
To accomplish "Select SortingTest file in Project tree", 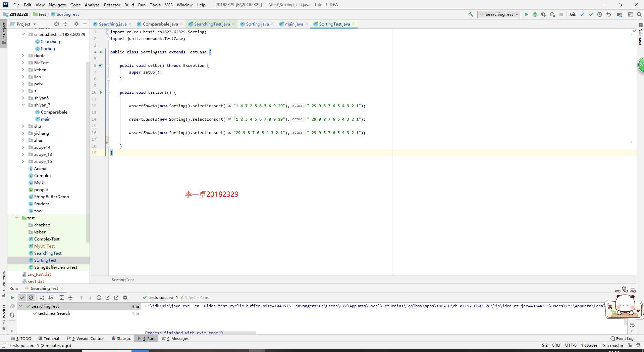I will (x=45, y=260).
